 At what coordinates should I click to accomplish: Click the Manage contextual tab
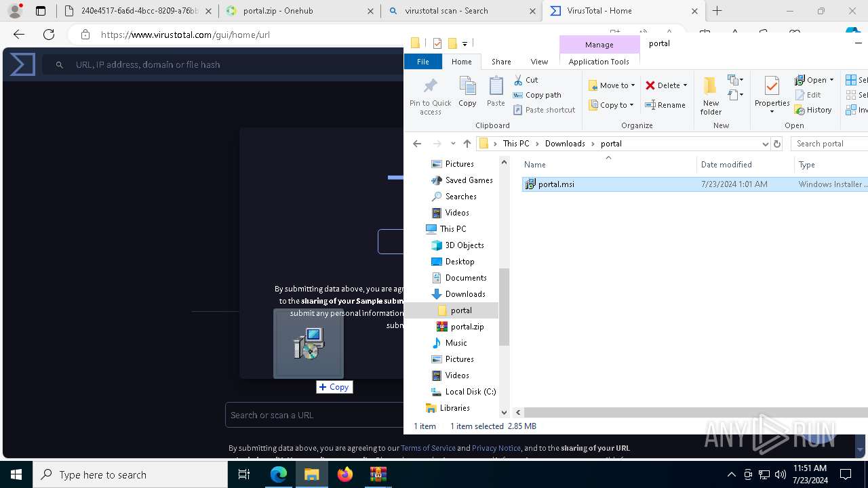599,45
